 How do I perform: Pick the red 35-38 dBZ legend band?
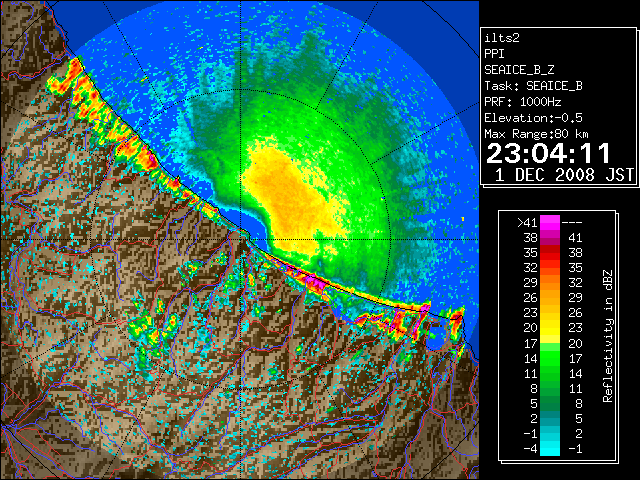550,253
